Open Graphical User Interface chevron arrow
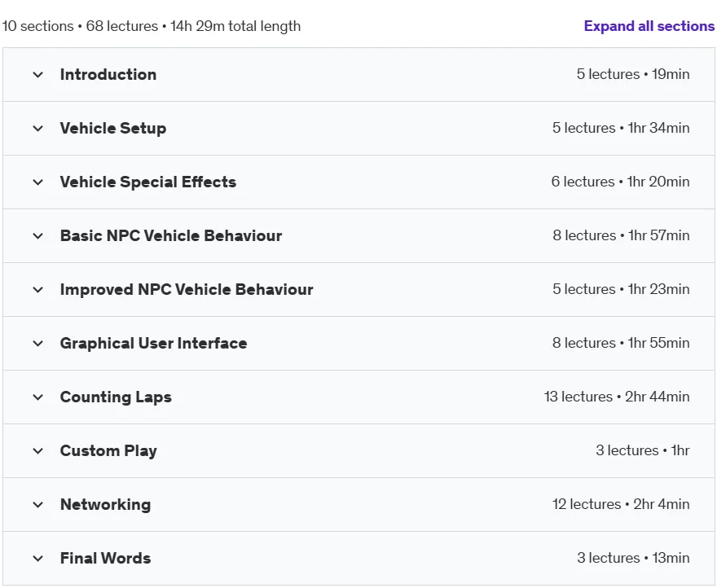The image size is (717, 588). pyautogui.click(x=38, y=344)
